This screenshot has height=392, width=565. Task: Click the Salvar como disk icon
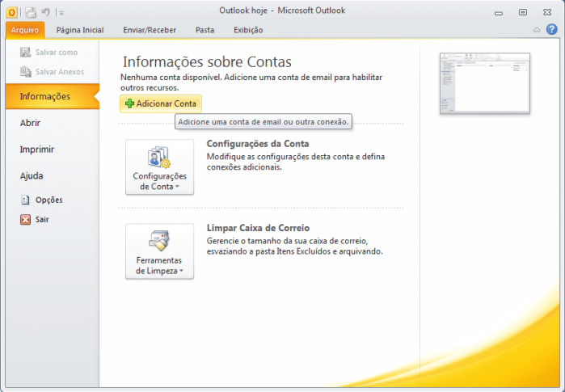(x=26, y=53)
